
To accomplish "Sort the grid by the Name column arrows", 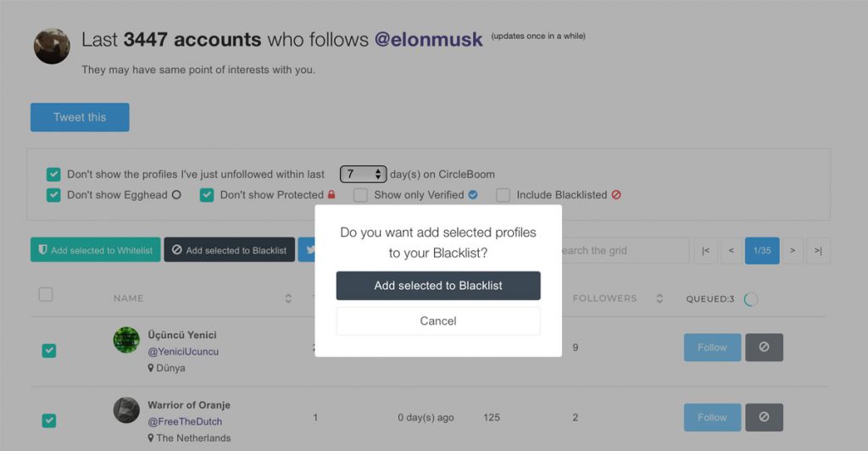I will click(288, 298).
